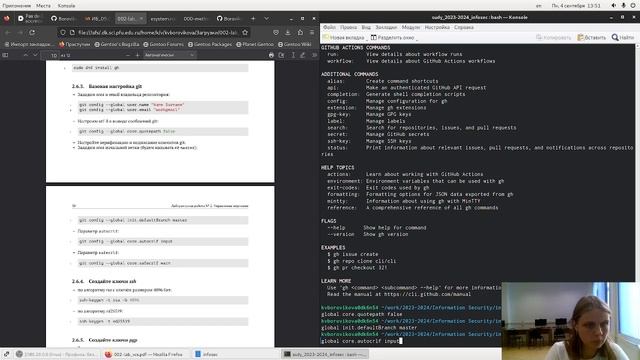Open the Planet Gentoo bookmark
Viewport: 640px width, 360px height.
[x=255, y=44]
